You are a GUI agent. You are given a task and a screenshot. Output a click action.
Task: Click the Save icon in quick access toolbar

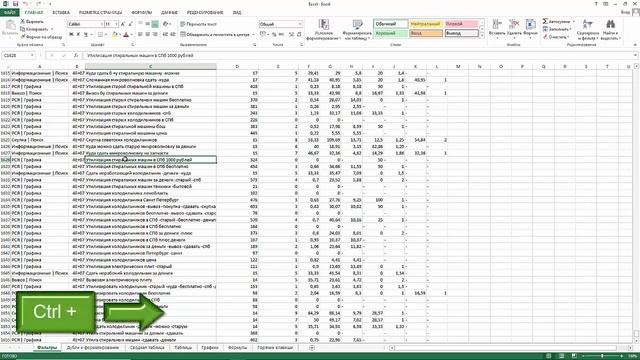click(15, 4)
